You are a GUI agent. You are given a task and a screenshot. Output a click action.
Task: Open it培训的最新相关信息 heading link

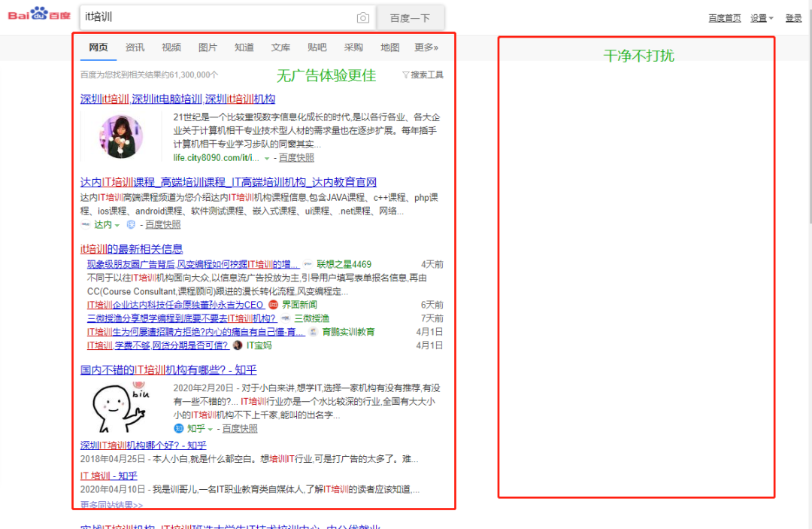click(132, 249)
